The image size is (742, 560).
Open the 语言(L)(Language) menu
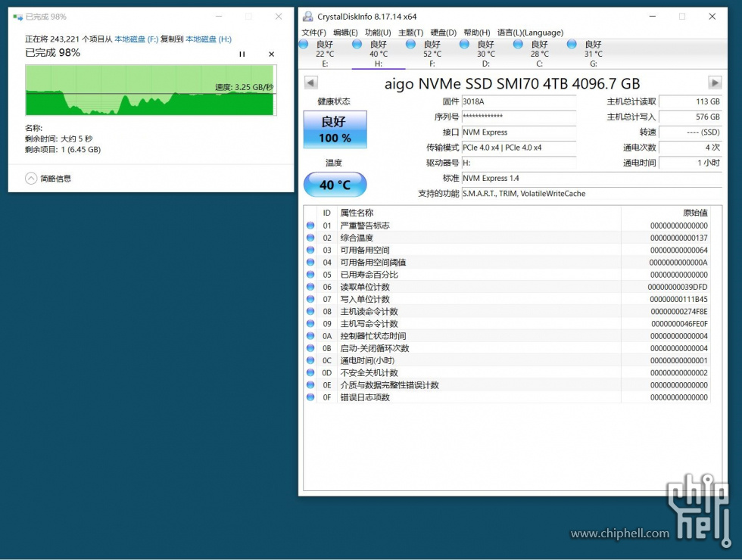530,33
